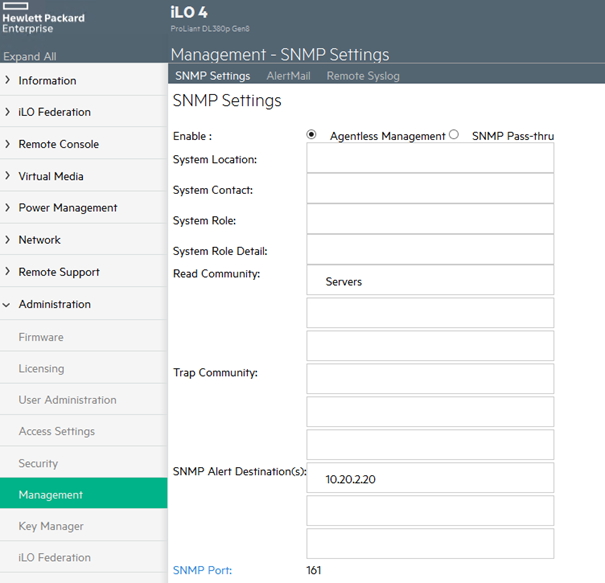This screenshot has width=605, height=583.
Task: Expand the Network section chevron
Action: (x=7, y=240)
